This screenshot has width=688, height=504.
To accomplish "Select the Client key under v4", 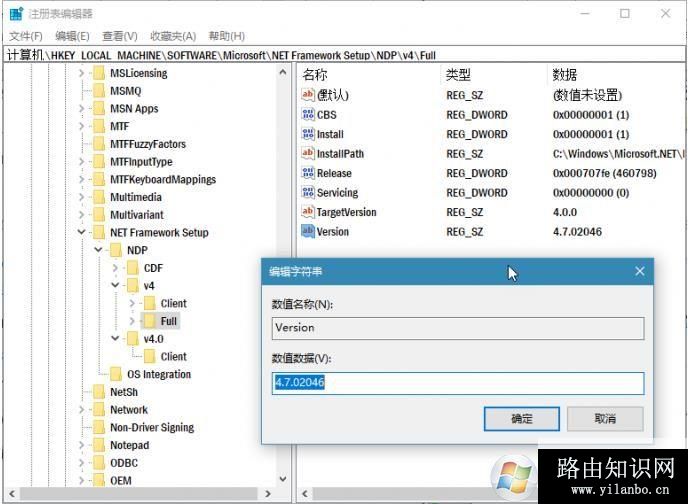I will click(x=173, y=304).
